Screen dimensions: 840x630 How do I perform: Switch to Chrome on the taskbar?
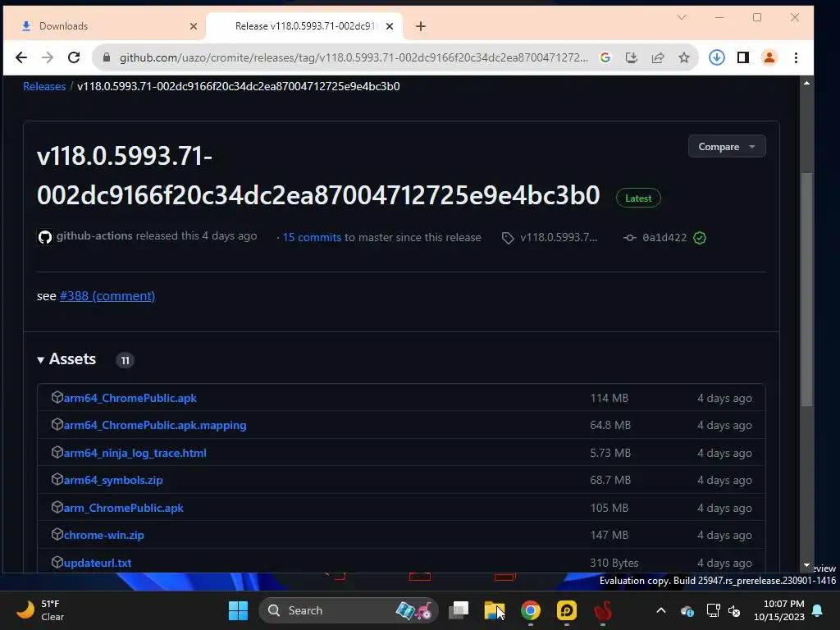(x=531, y=610)
